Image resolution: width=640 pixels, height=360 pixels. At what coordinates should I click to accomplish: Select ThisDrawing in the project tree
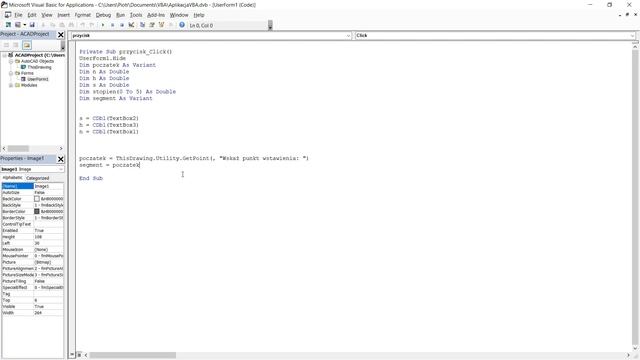[39, 67]
